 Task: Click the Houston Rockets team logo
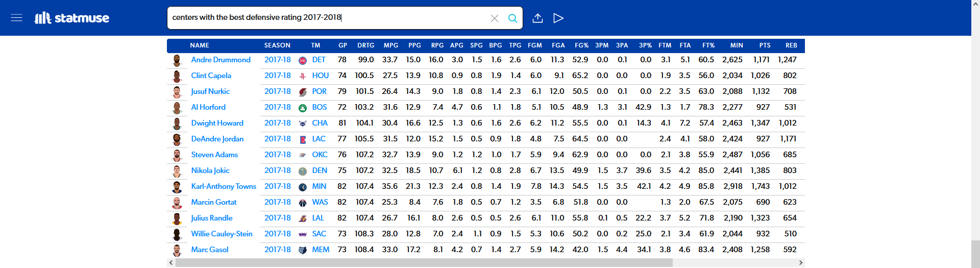pyautogui.click(x=303, y=76)
